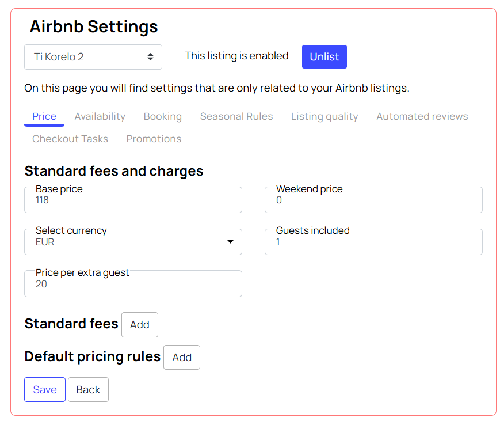The width and height of the screenshot is (504, 421).
Task: Click the Unlist button
Action: (324, 56)
